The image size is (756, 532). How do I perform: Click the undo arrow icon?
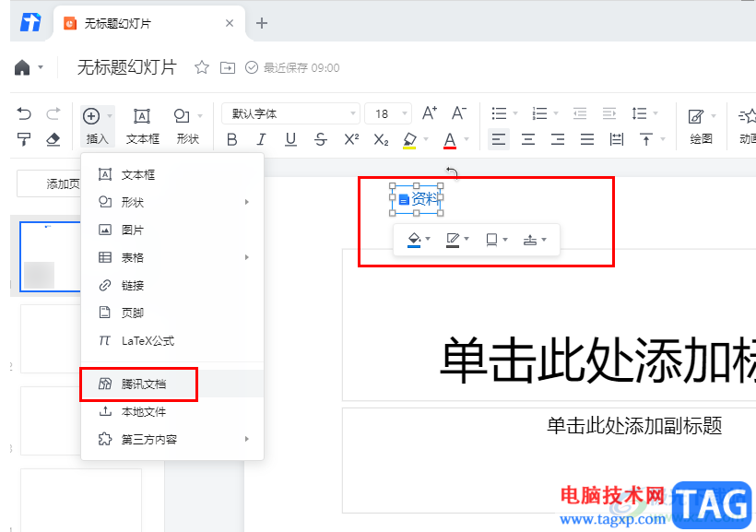(x=24, y=114)
